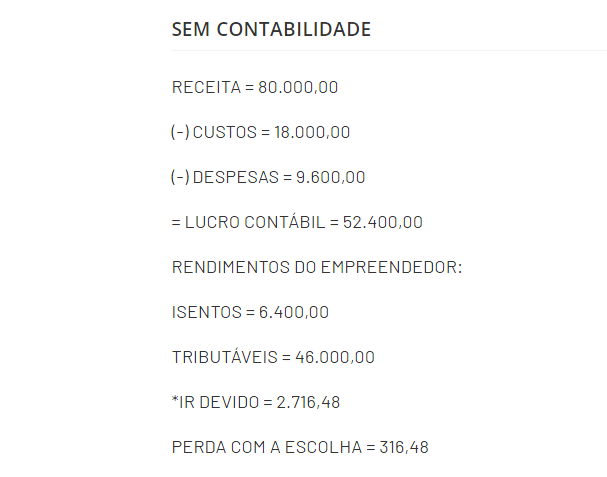Click the word CONTABILIDADE in the heading
The height and width of the screenshot is (477, 607).
coord(294,29)
